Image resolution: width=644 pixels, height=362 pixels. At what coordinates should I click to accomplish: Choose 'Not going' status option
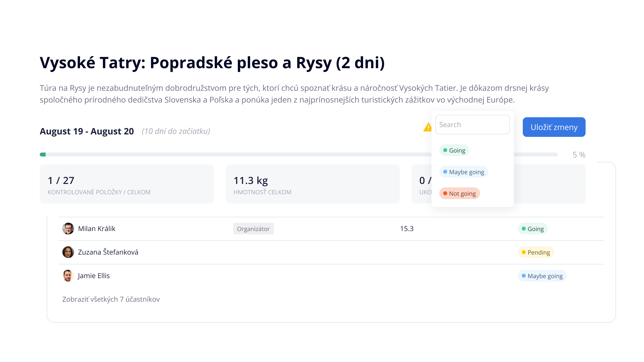coord(459,193)
